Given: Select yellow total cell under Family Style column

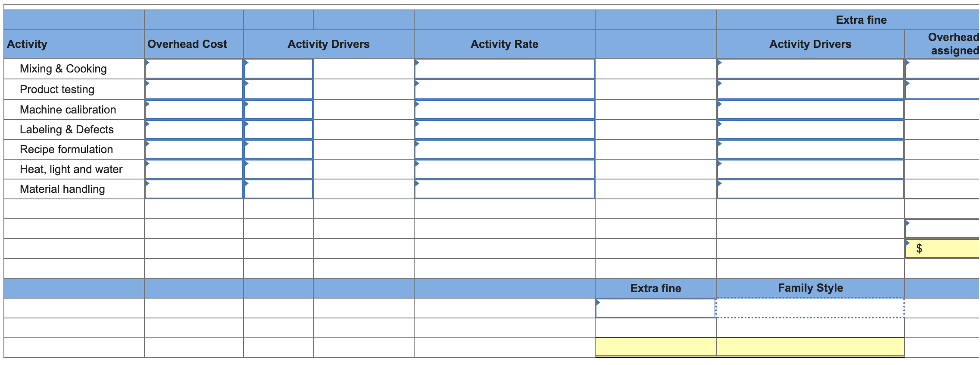Looking at the screenshot, I should click(x=811, y=348).
